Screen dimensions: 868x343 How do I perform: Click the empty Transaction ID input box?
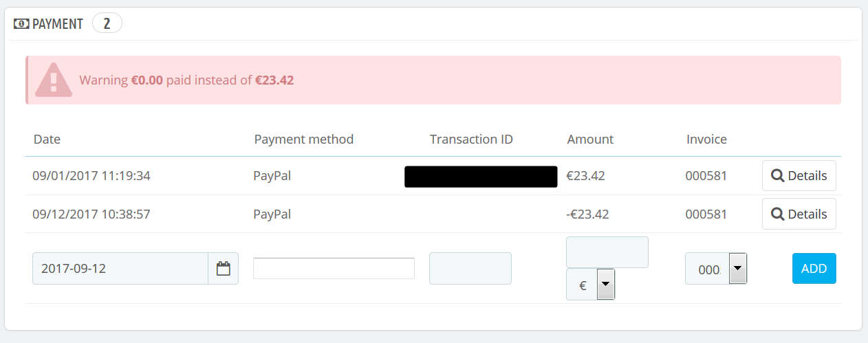(x=470, y=268)
